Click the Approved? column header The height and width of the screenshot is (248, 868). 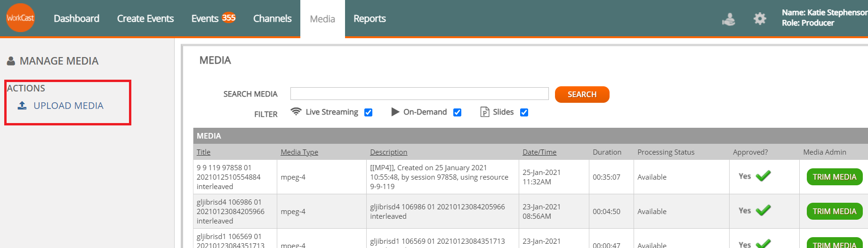750,152
